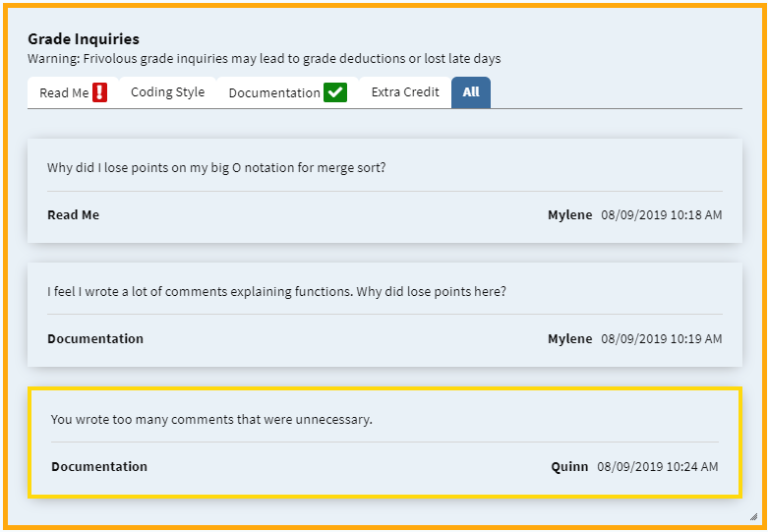The height and width of the screenshot is (532, 768).
Task: Click the red exclamation icon on Read Me
Action: [99, 92]
